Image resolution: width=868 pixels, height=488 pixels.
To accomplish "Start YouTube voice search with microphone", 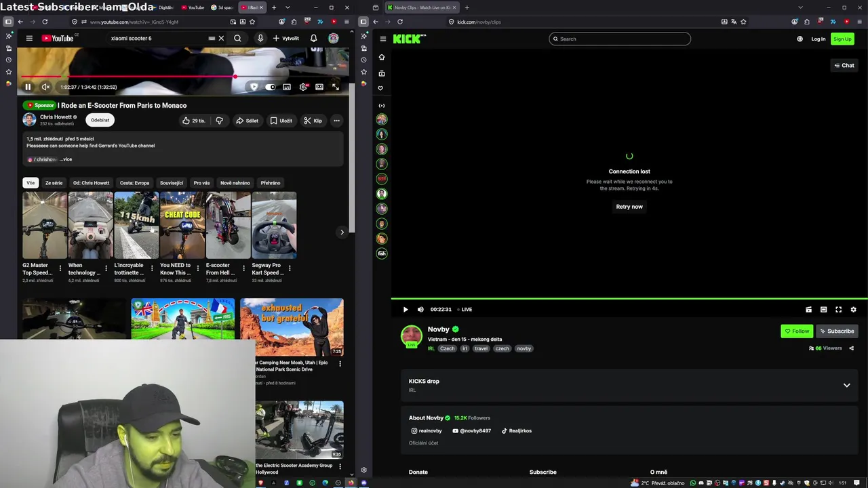I will coord(260,38).
